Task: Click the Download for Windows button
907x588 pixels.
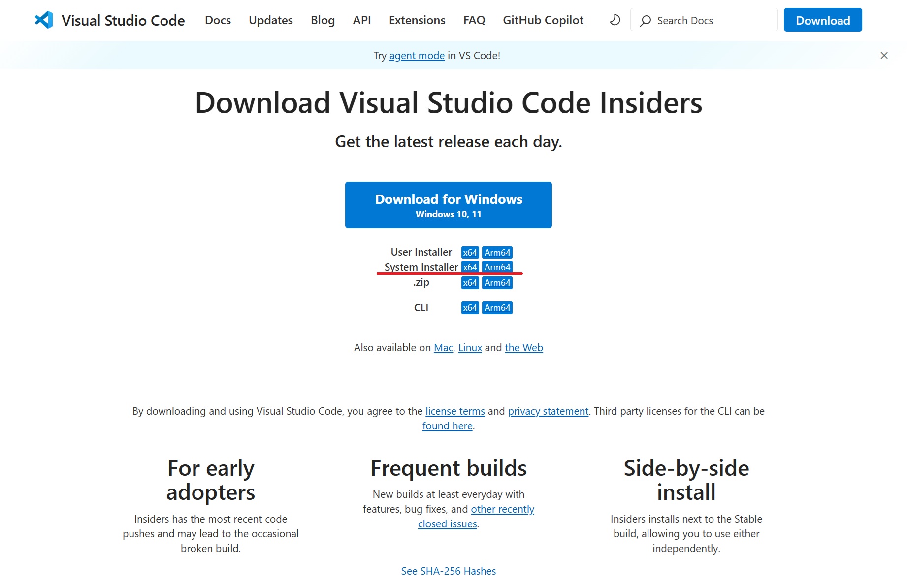Action: 448,205
